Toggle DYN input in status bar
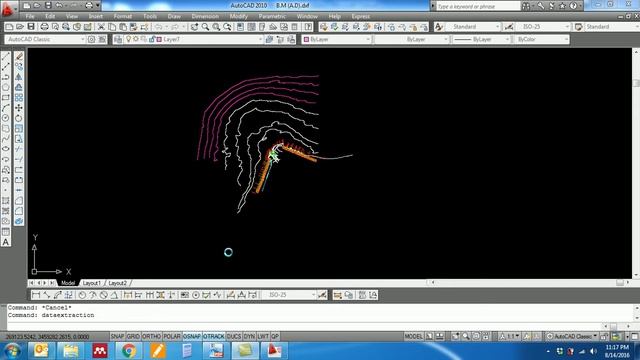The height and width of the screenshot is (360, 640). tap(249, 336)
